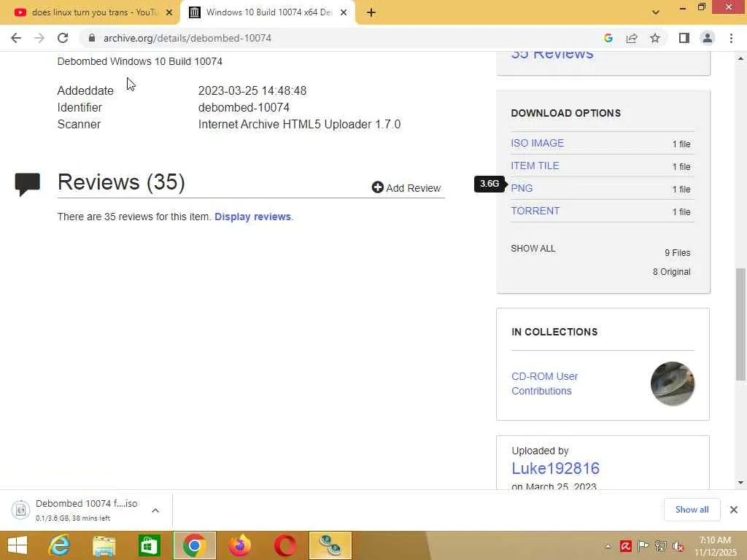Click the CD-ROM collection thumbnail
Image resolution: width=747 pixels, height=560 pixels.
(x=672, y=384)
